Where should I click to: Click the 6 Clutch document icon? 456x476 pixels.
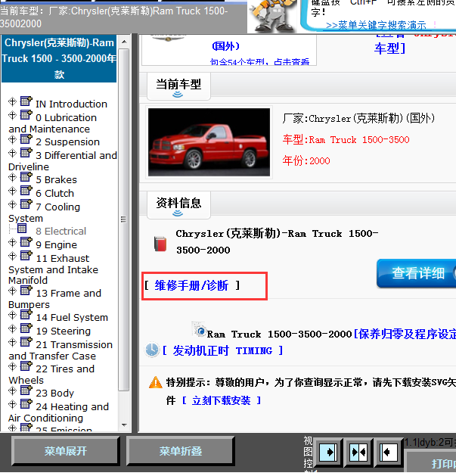click(x=26, y=191)
